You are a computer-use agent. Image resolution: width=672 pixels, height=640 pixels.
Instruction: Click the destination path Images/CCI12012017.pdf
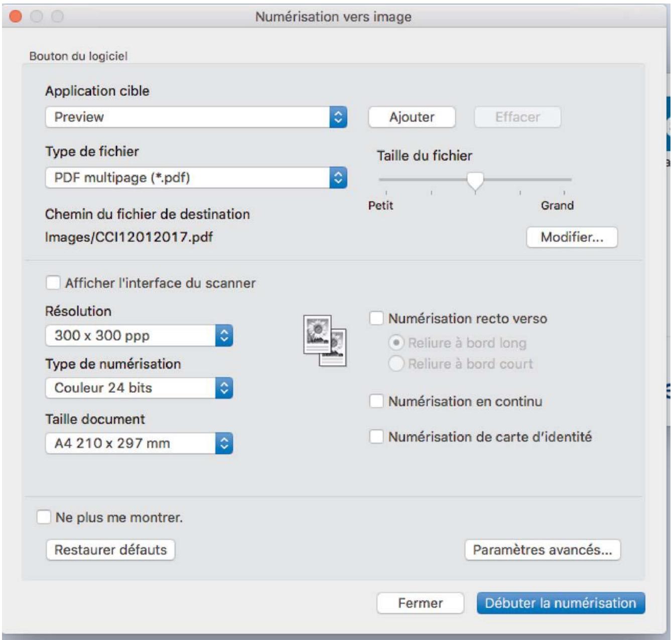click(x=128, y=237)
